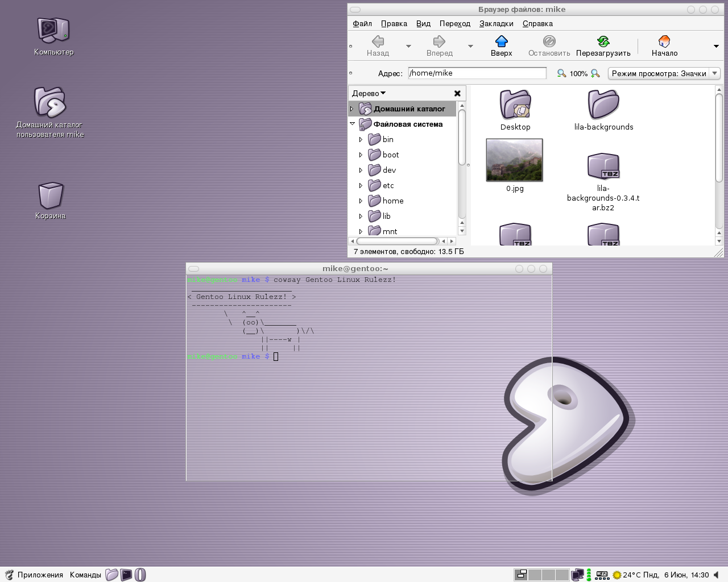Zoom out with the minus magnifier
This screenshot has height=582, width=728.
coord(561,73)
